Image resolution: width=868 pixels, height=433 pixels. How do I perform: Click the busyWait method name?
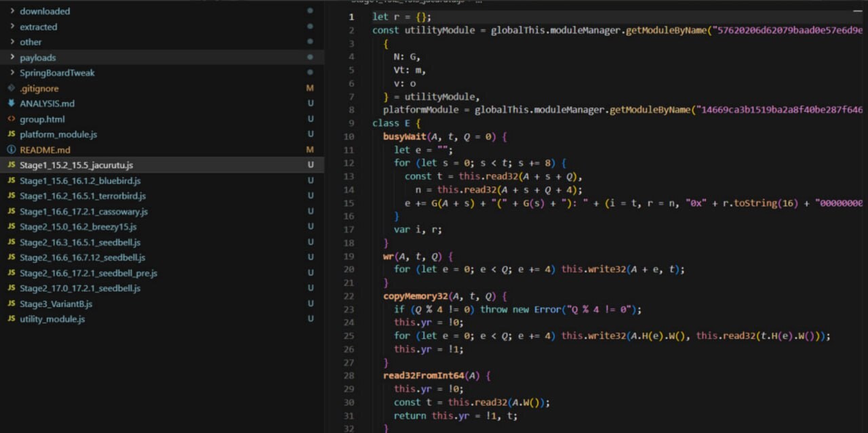pyautogui.click(x=404, y=136)
